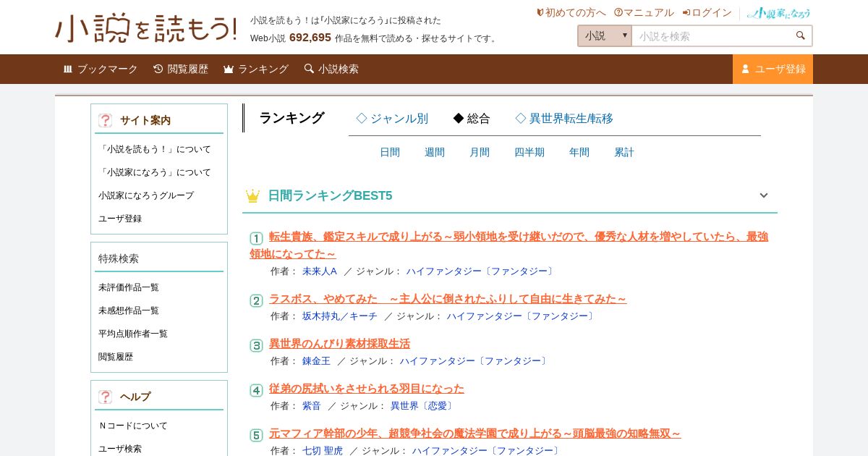
Task: Select the 年間 period tab
Action: 579,152
